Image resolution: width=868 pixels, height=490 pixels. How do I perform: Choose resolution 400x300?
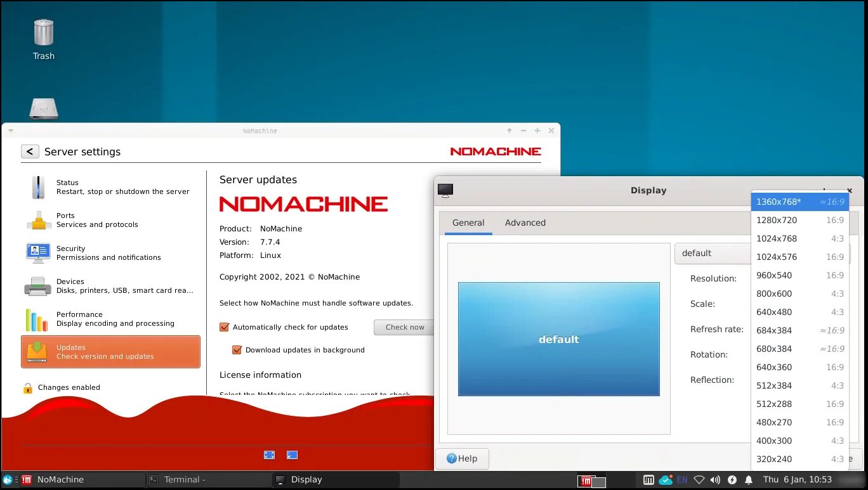[x=799, y=441]
